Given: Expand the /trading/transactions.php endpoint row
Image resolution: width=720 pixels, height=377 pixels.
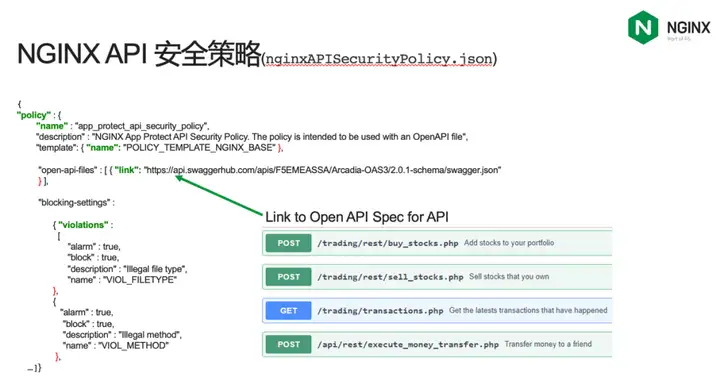Looking at the screenshot, I should (437, 311).
